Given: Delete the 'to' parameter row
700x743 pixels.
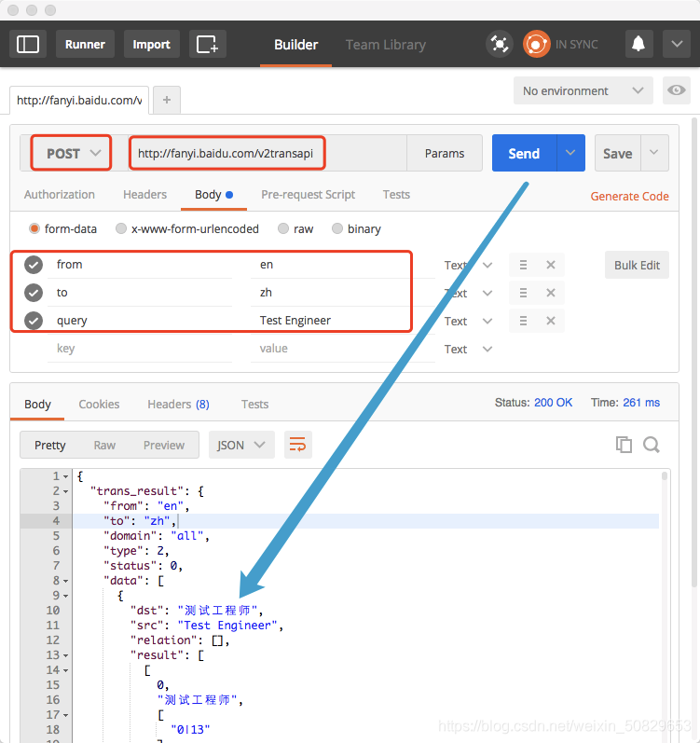Looking at the screenshot, I should click(x=550, y=293).
